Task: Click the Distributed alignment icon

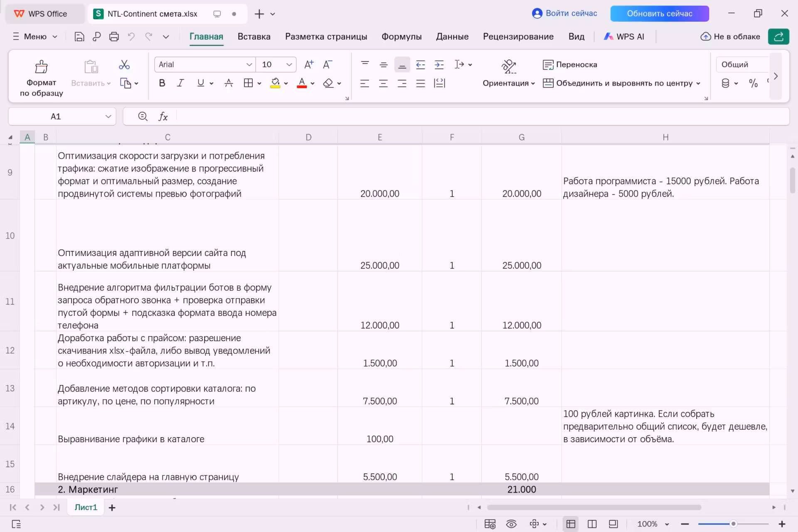Action: 439,83
